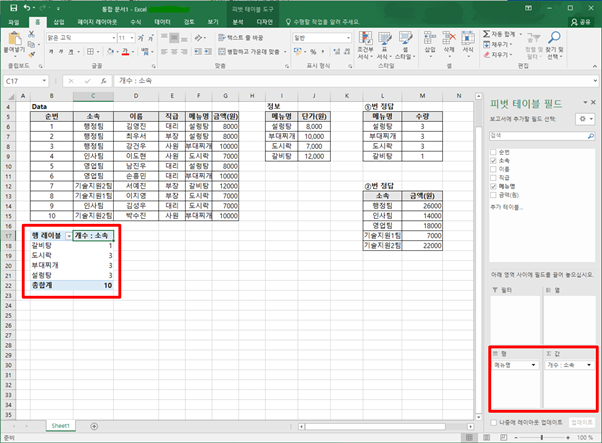Open format as table (표 서식)
602x443 pixels.
pos(384,45)
